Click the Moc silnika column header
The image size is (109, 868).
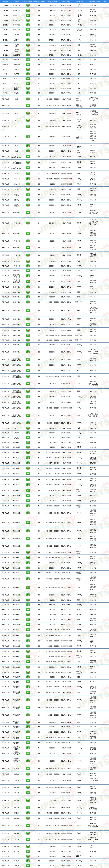click(x=66, y=2)
